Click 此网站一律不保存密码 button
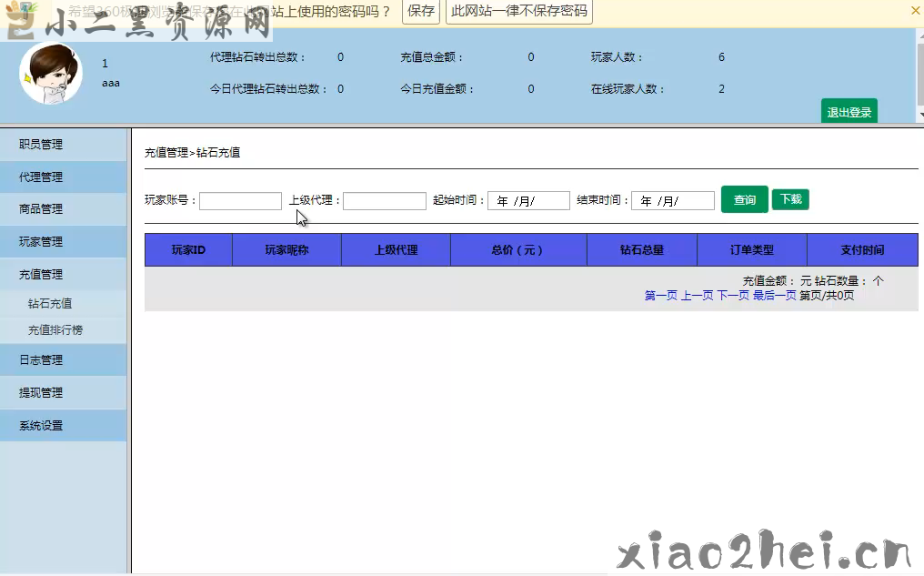 coord(519,11)
